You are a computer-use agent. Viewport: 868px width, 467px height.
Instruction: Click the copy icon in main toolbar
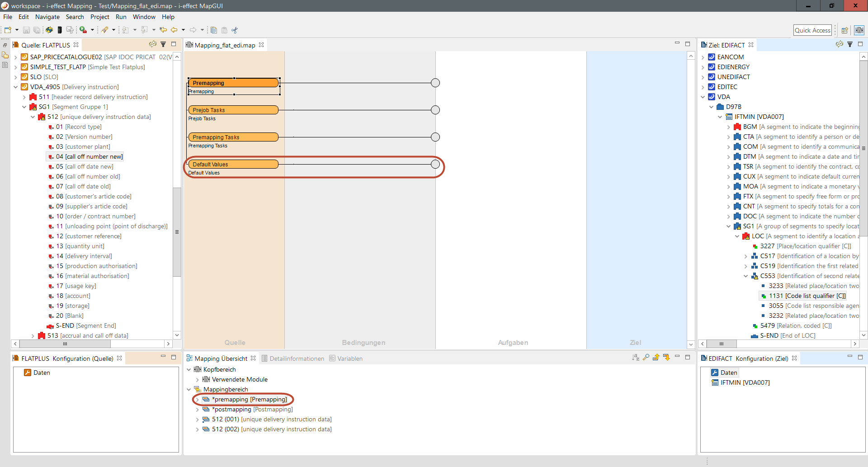click(214, 30)
